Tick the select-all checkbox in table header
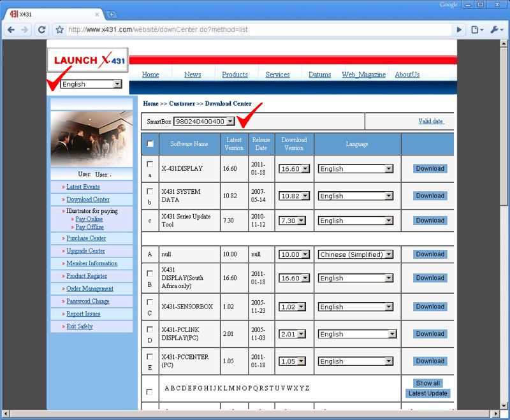Screen dimensions: 510x420 [x=150, y=143]
